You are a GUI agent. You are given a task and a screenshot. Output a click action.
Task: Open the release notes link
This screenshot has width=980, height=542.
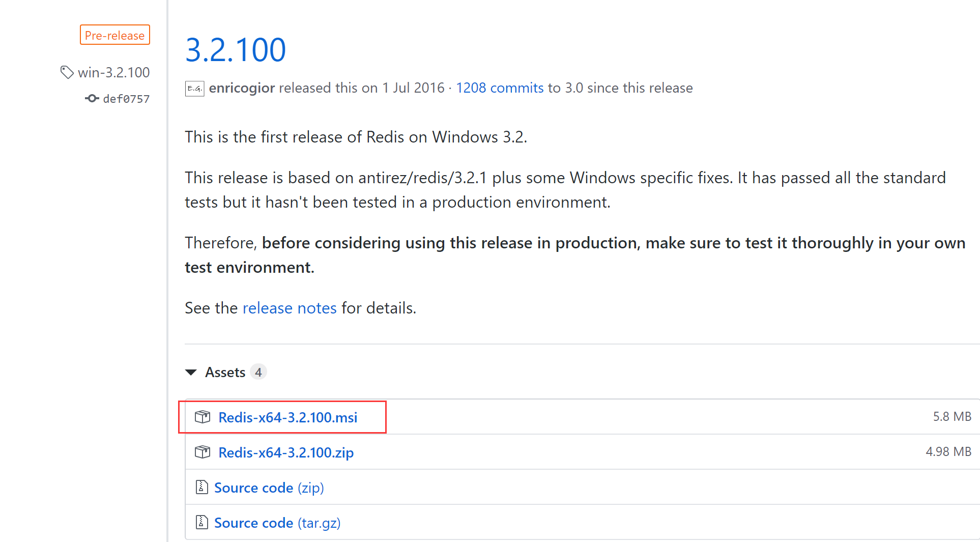pyautogui.click(x=290, y=308)
